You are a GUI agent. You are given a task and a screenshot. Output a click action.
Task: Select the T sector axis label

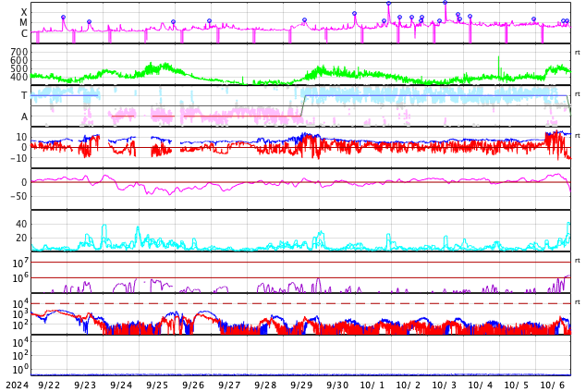tap(24, 95)
